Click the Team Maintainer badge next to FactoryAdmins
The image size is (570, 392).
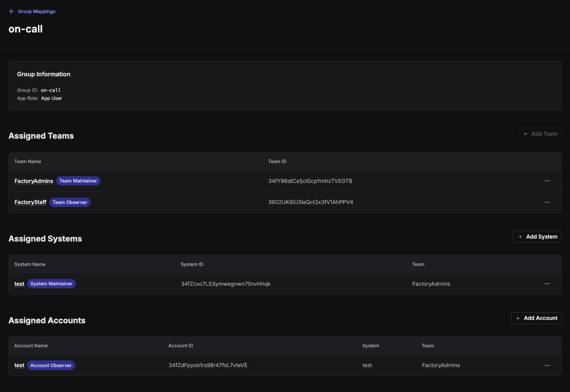coord(78,181)
